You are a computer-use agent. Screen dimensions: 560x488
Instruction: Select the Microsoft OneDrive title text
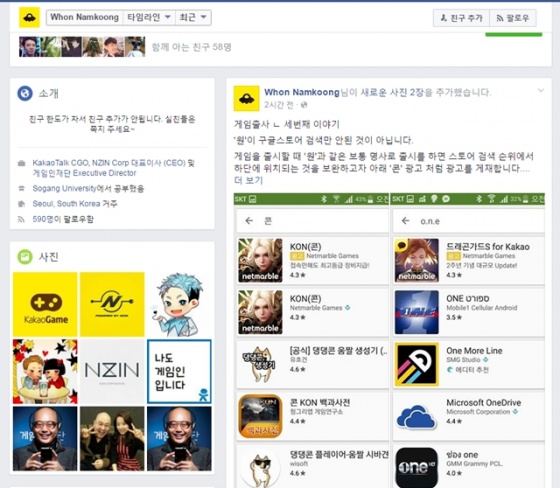point(484,403)
